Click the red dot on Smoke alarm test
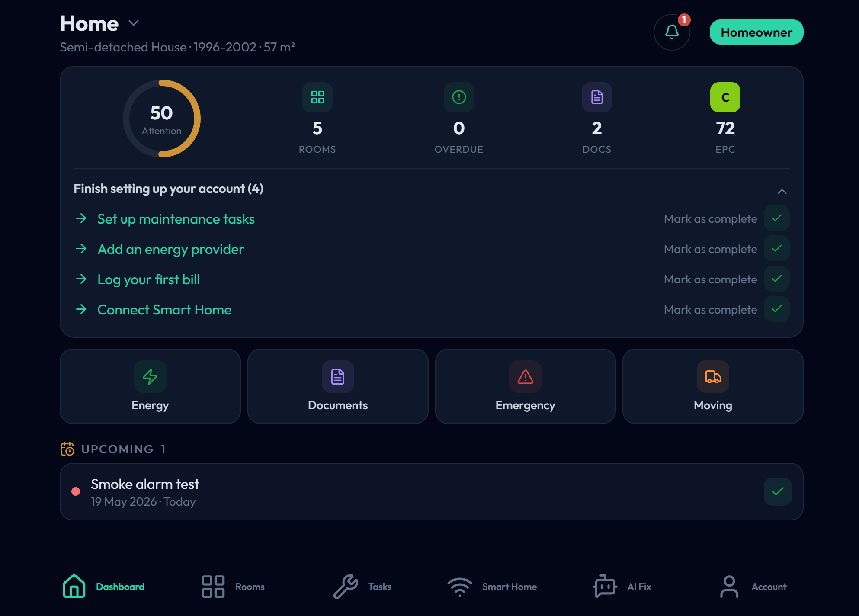 pos(76,491)
